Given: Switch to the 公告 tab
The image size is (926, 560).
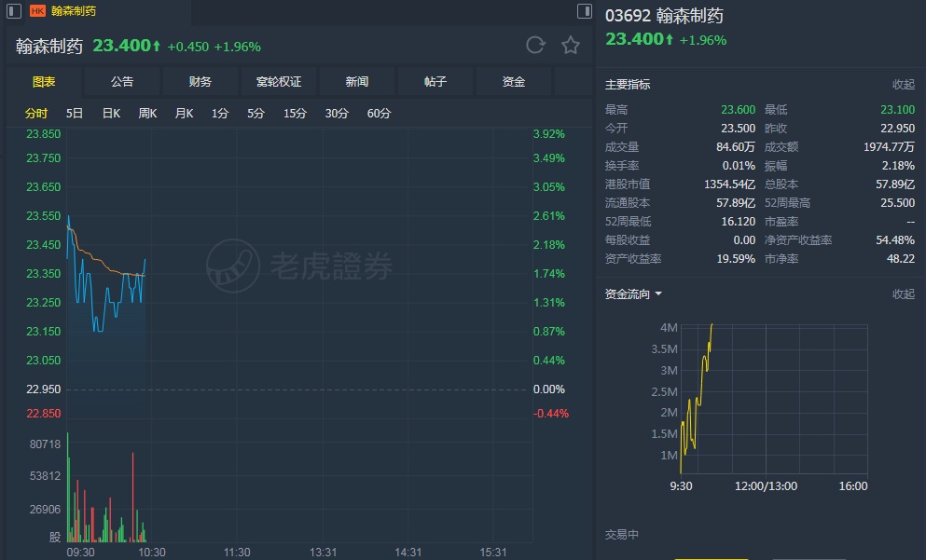Looking at the screenshot, I should [122, 82].
